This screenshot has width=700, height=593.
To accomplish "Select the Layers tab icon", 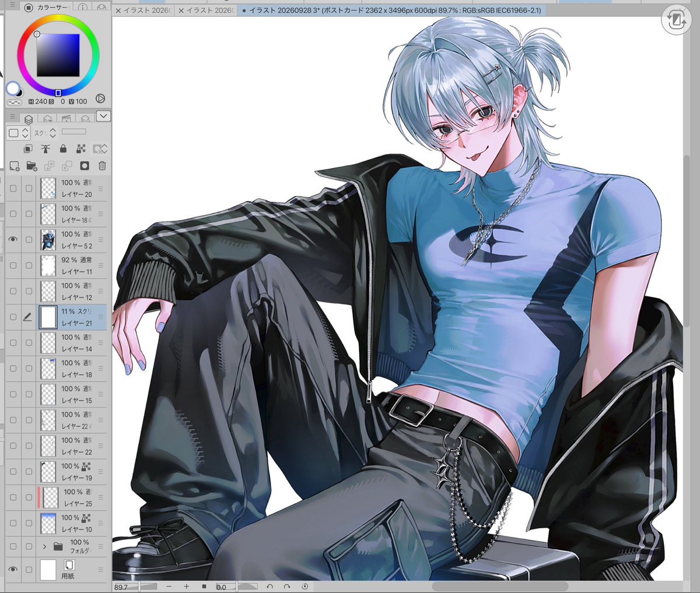I will 29,119.
